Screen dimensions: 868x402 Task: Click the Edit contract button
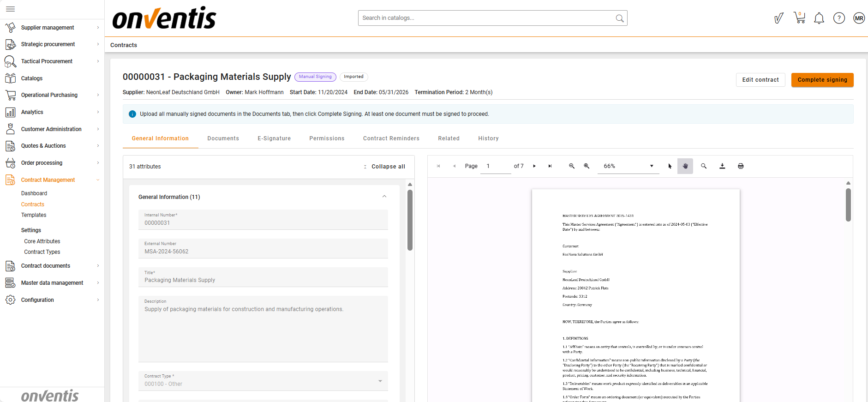point(760,80)
